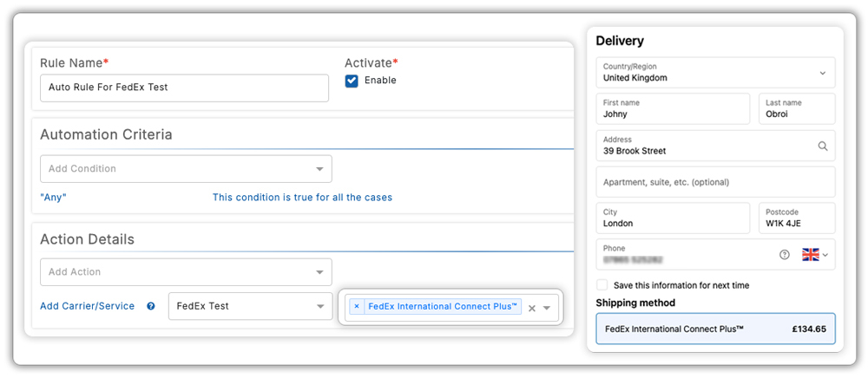This screenshot has width=868, height=378.
Task: Click the £134.65 shipping price
Action: click(x=809, y=329)
